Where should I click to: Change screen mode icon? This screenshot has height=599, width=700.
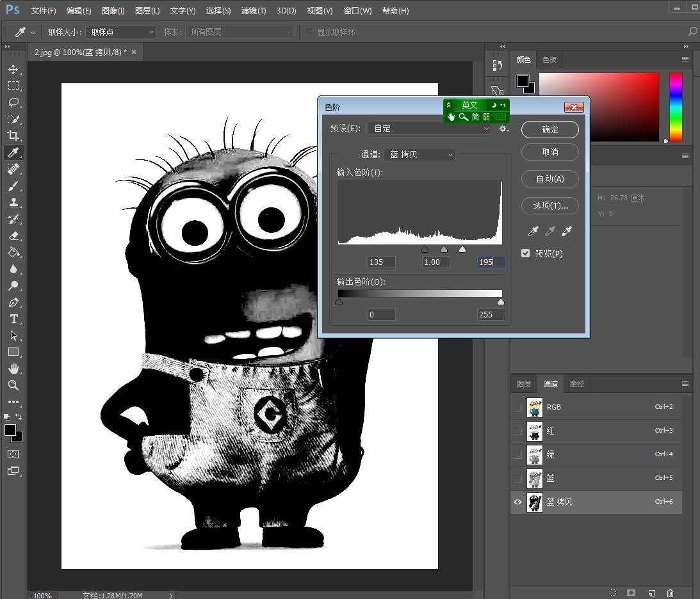tap(13, 471)
